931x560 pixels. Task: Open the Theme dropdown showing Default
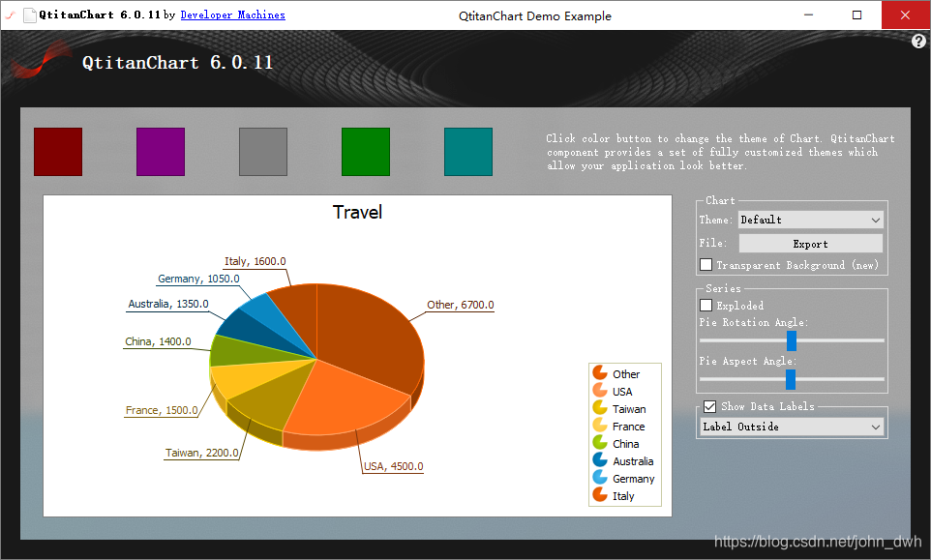click(810, 221)
